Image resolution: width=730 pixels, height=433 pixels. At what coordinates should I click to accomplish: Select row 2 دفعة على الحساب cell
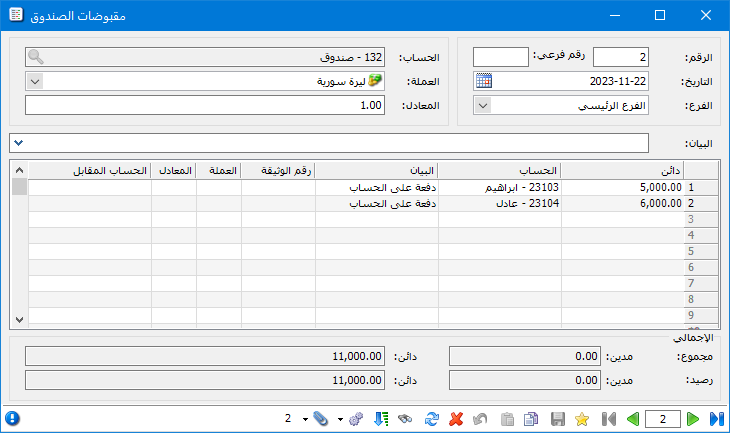point(377,203)
